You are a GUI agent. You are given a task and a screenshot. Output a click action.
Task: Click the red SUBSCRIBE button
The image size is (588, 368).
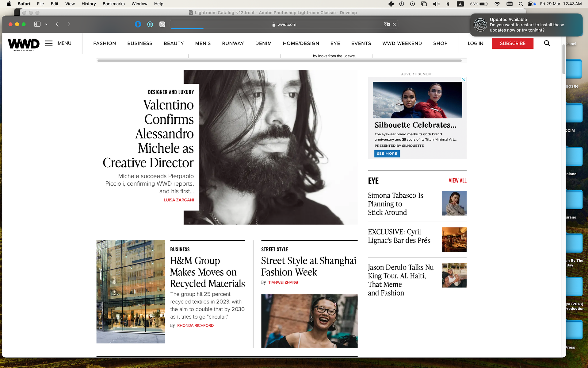coord(513,43)
